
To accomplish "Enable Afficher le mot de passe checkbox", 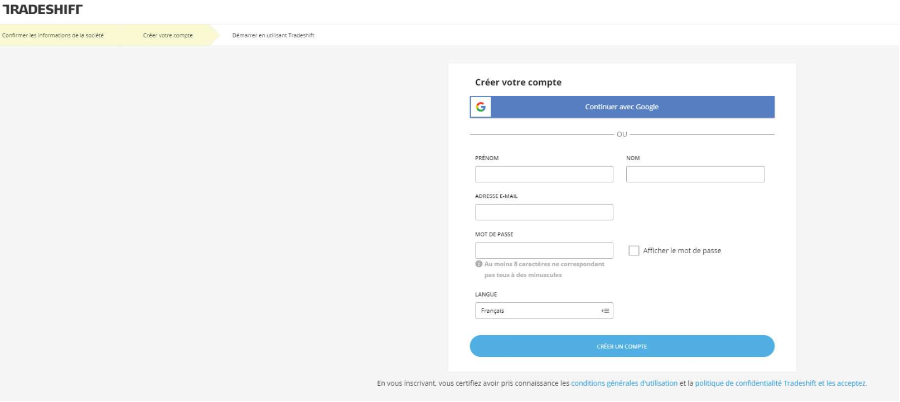I will [634, 250].
